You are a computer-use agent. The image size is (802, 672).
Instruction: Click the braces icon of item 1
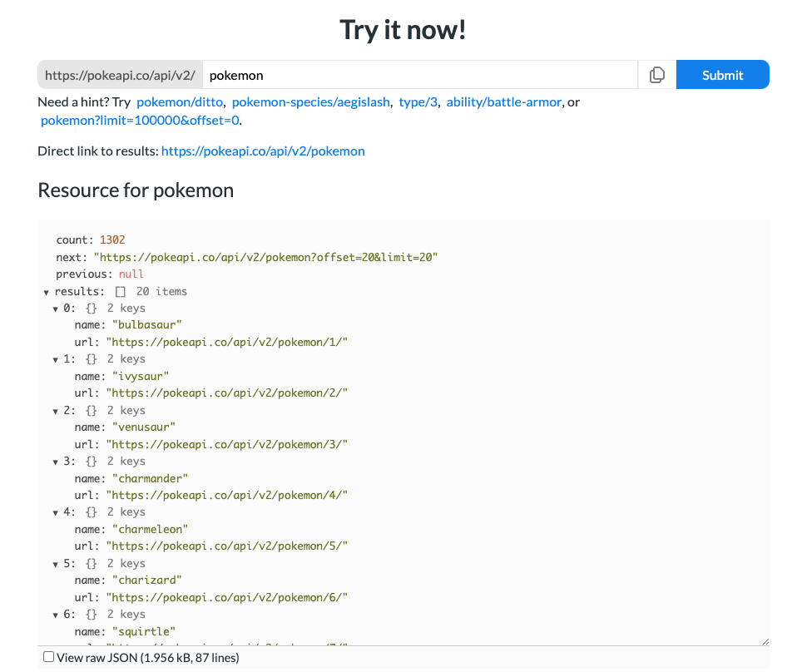91,359
